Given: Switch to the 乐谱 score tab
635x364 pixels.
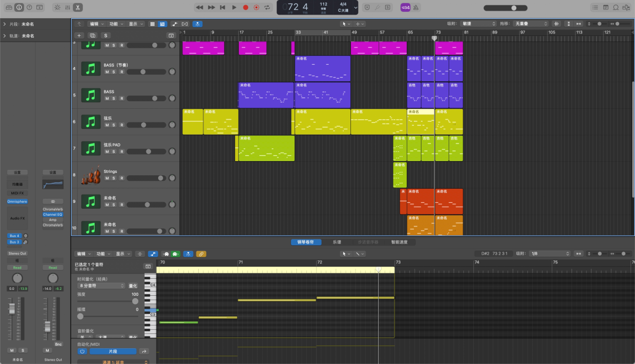Looking at the screenshot, I should (337, 242).
